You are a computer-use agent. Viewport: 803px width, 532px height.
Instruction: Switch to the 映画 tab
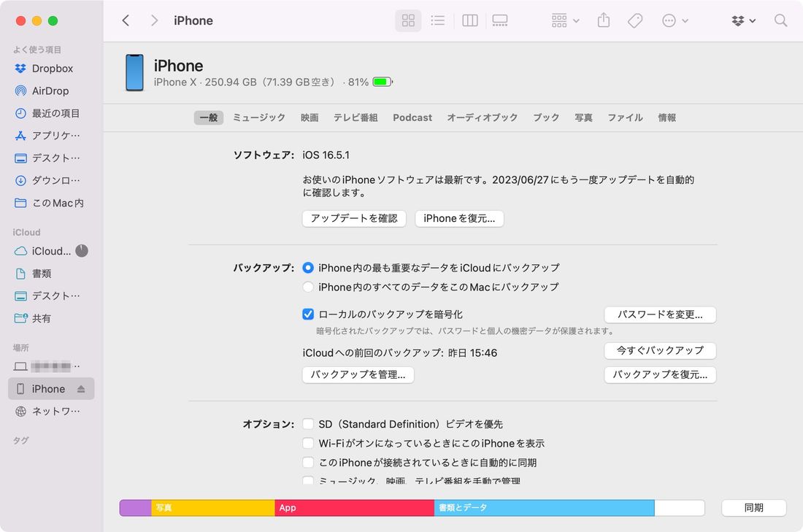coord(310,117)
